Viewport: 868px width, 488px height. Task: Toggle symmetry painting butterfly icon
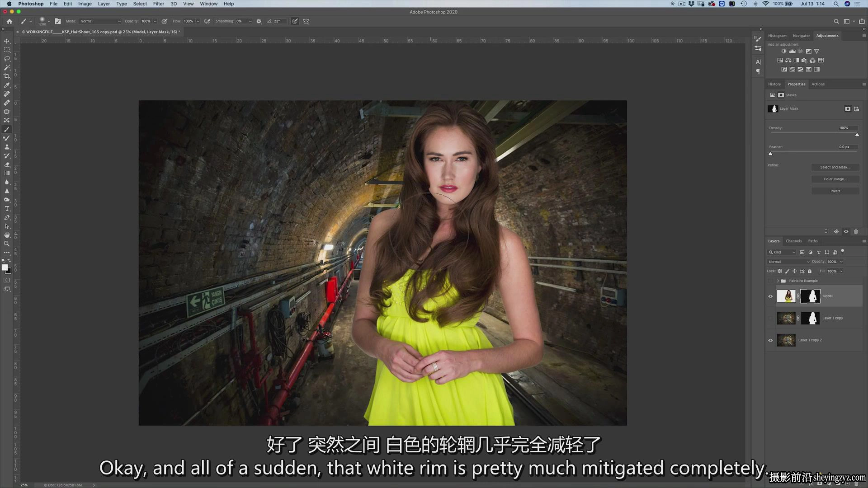tap(306, 21)
